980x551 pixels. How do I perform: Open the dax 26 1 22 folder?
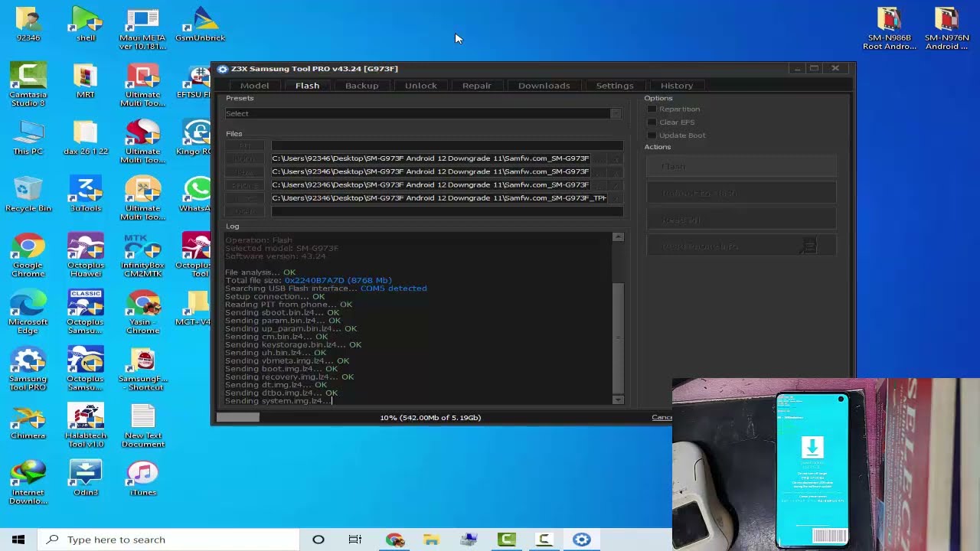coord(86,137)
